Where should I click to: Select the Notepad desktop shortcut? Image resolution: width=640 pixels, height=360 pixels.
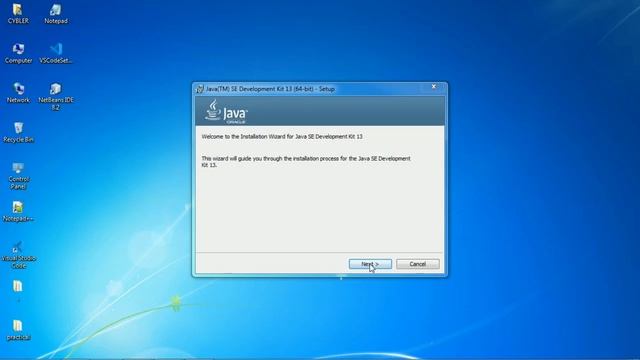point(56,13)
